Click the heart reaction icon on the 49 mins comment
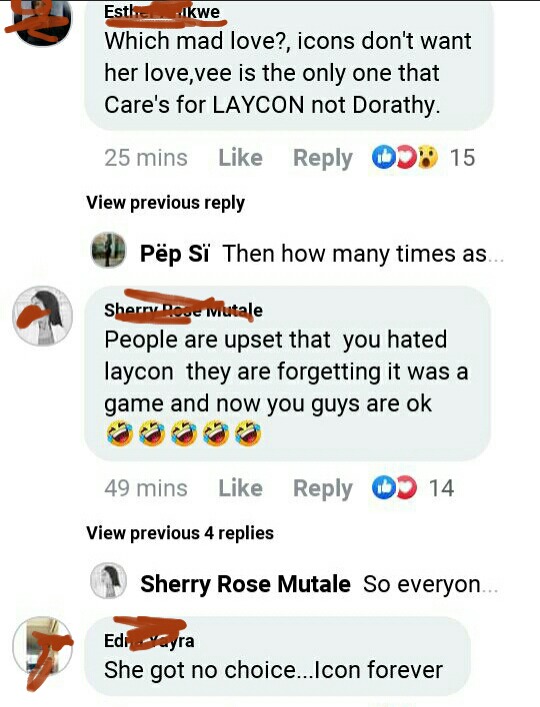540x707 pixels. click(406, 487)
